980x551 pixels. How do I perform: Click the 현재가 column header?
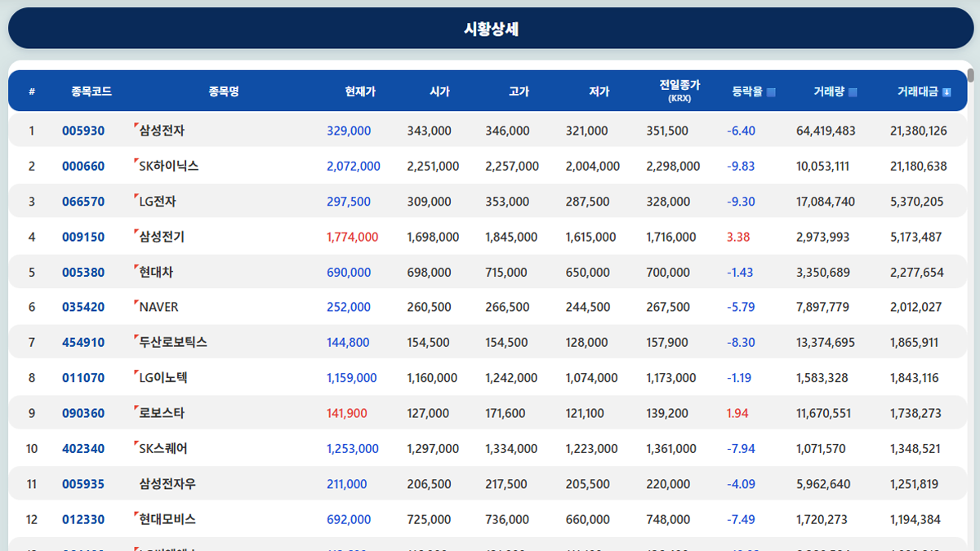[360, 91]
